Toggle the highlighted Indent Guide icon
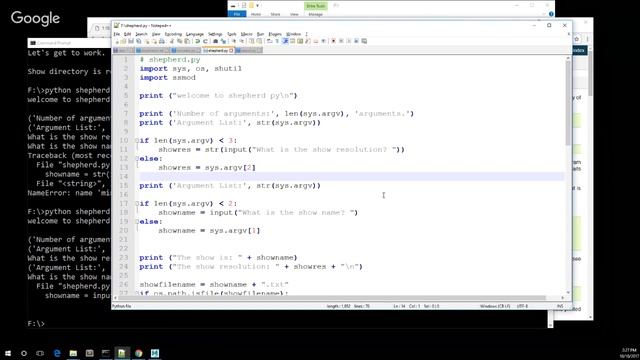This screenshot has width=640, height=360. point(285,41)
